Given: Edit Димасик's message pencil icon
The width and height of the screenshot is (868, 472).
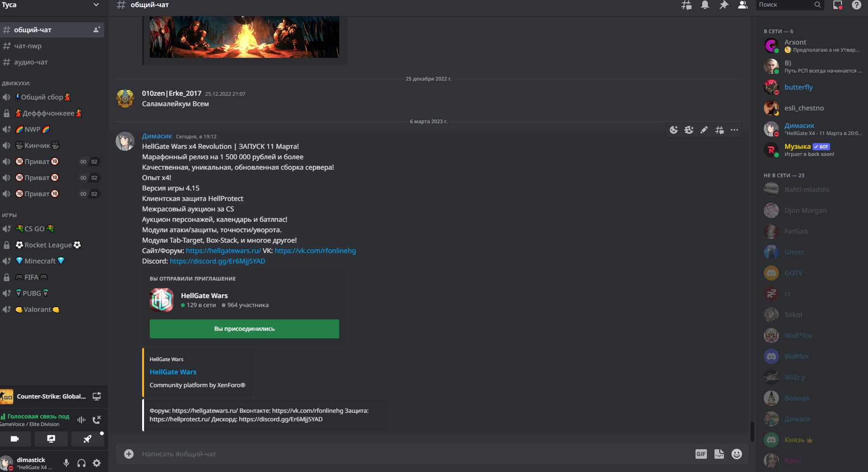Looking at the screenshot, I should (x=704, y=130).
